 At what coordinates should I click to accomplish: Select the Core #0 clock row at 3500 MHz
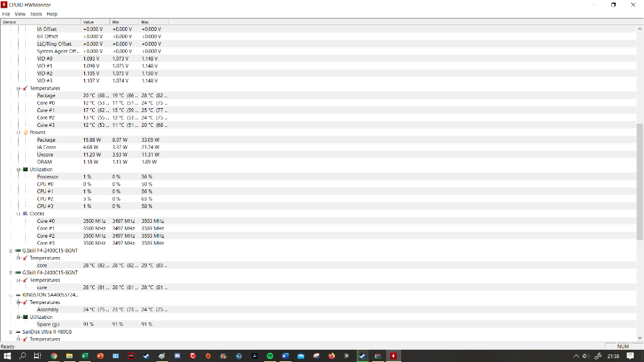point(318,221)
